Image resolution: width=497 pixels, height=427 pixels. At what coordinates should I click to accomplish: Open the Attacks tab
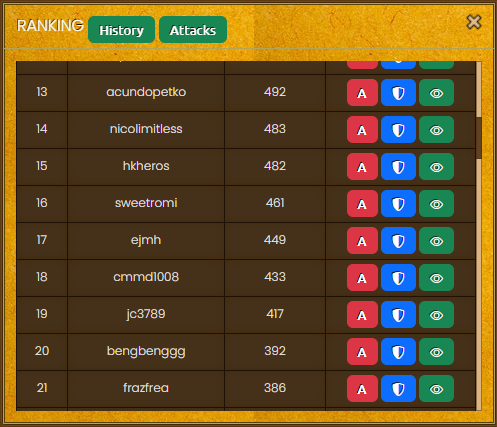193,30
